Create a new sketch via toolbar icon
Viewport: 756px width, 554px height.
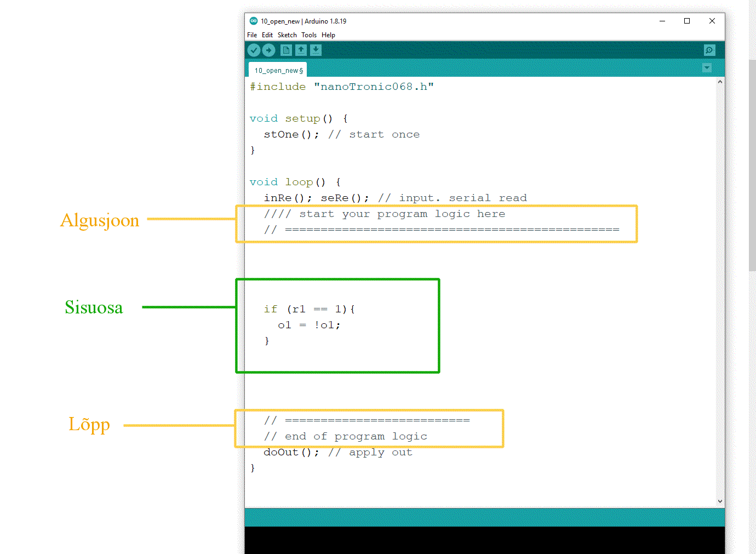coord(286,50)
